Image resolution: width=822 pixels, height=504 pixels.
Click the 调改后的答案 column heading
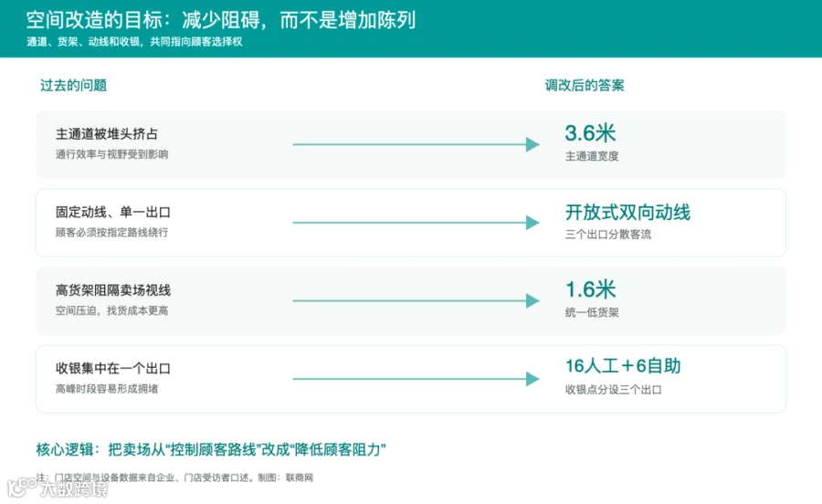click(x=585, y=86)
